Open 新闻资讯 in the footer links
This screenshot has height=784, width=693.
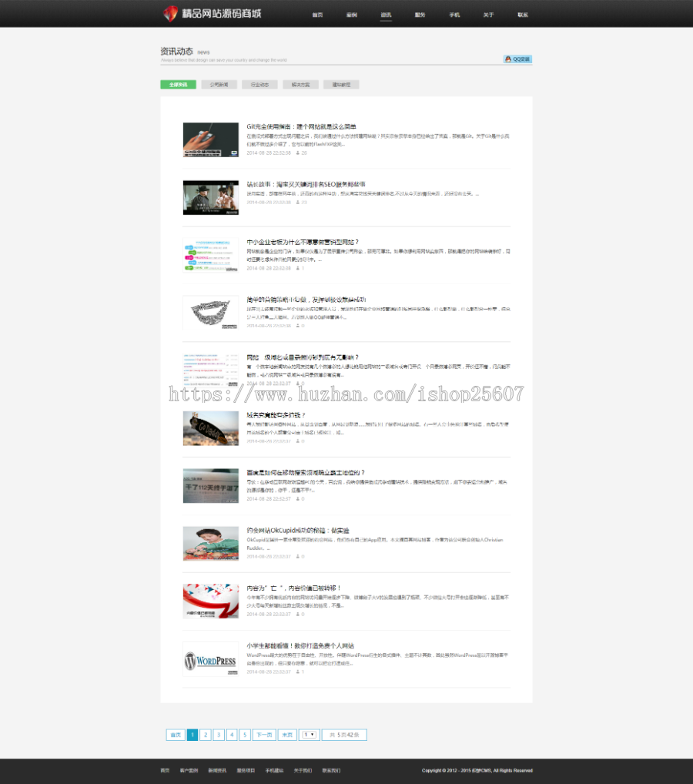[217, 770]
